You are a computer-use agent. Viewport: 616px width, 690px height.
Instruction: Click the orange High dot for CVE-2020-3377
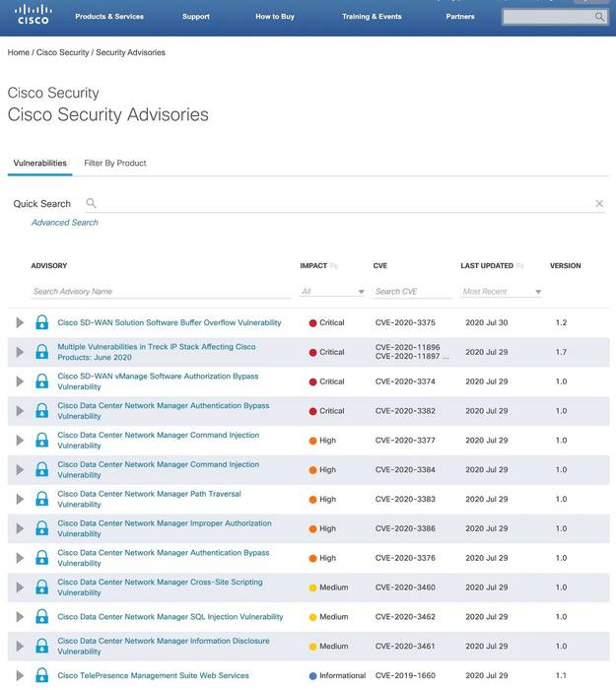tap(312, 441)
